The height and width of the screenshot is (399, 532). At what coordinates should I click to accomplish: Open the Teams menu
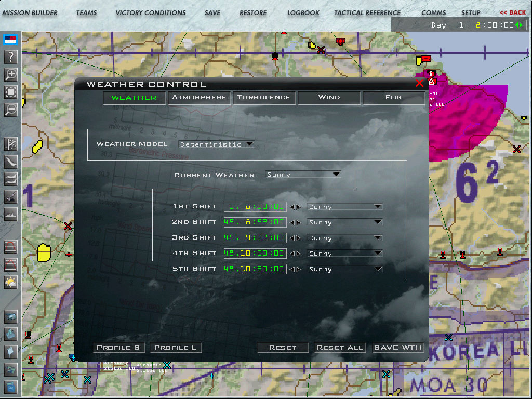click(x=87, y=13)
